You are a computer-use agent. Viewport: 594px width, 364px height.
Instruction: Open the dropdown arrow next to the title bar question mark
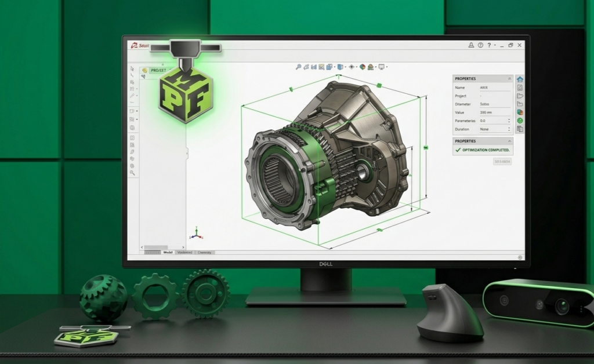point(495,45)
